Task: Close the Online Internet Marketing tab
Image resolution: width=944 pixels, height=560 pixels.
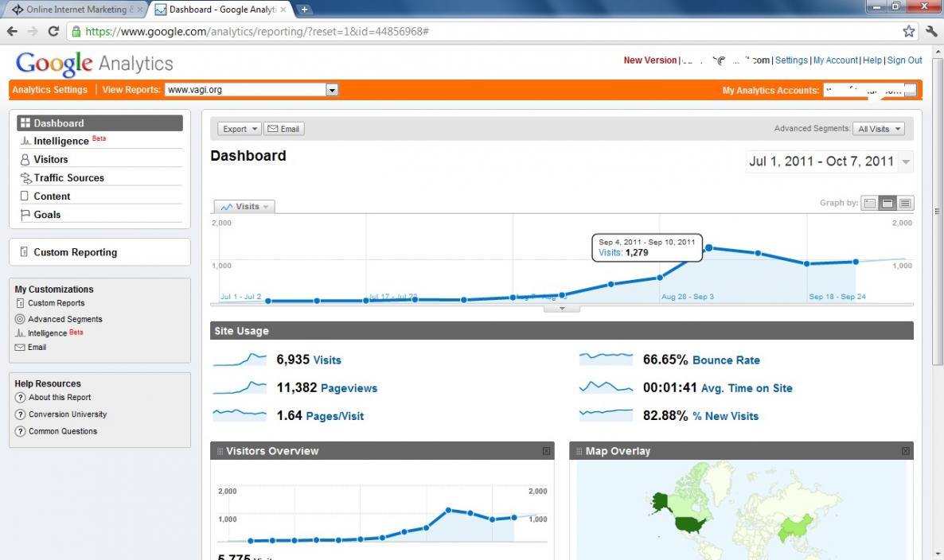Action: 139,10
